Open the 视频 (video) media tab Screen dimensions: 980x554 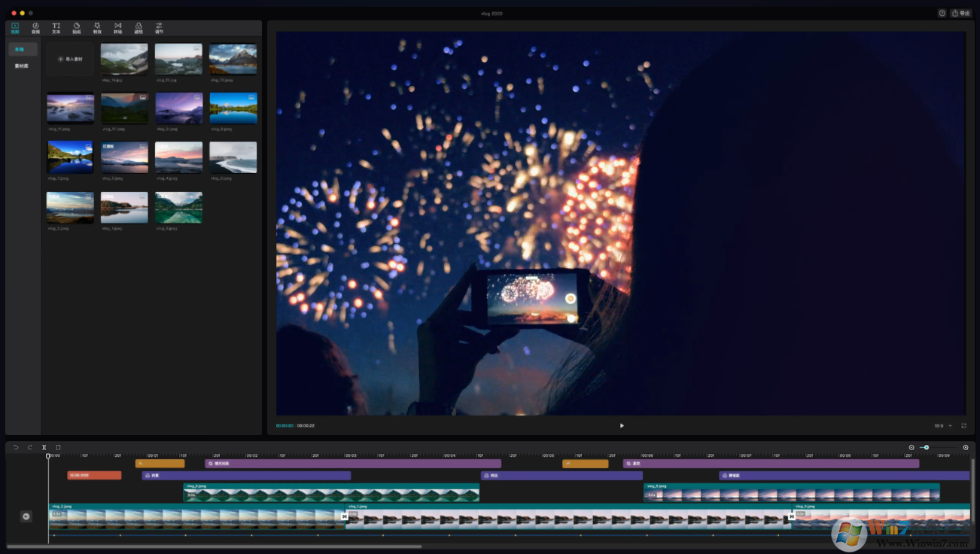click(15, 28)
